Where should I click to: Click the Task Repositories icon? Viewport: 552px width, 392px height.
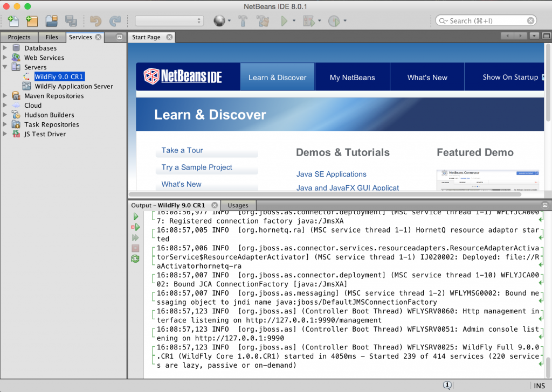pyautogui.click(x=16, y=124)
